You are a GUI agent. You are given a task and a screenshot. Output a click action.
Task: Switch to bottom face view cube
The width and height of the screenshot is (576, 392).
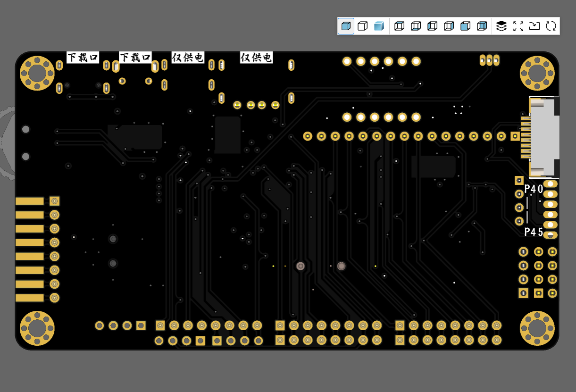pos(416,26)
